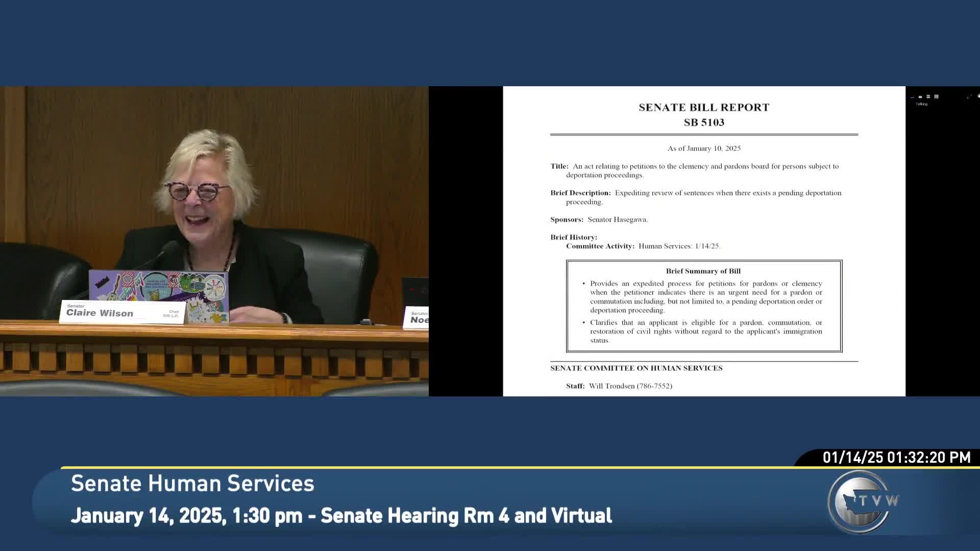Click the small video preview in the toolbar
Viewport: 980px width, 551px height.
912,97
